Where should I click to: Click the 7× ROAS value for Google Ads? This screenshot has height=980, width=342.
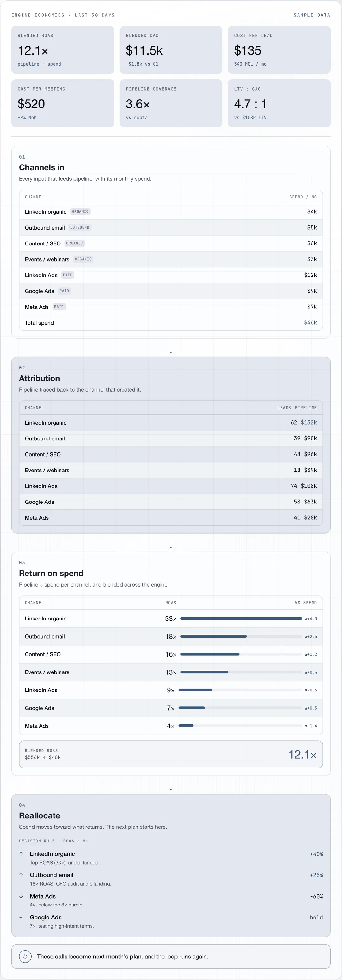(171, 708)
